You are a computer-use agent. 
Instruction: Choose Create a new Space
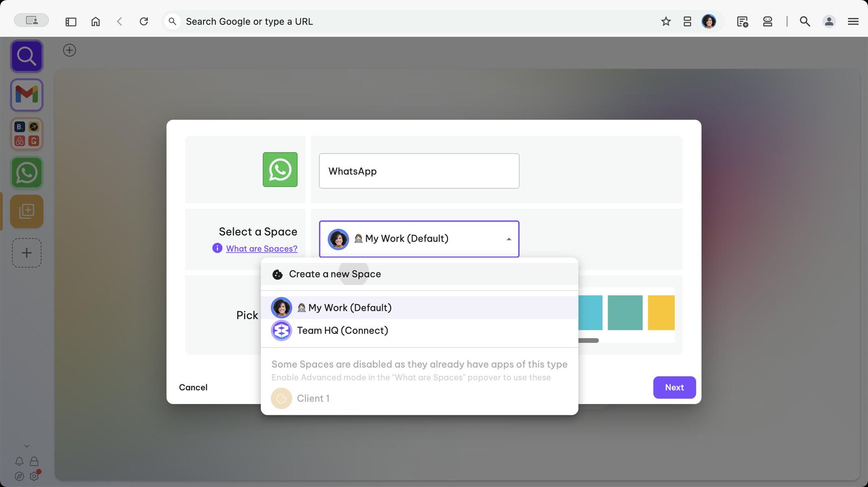(x=419, y=274)
